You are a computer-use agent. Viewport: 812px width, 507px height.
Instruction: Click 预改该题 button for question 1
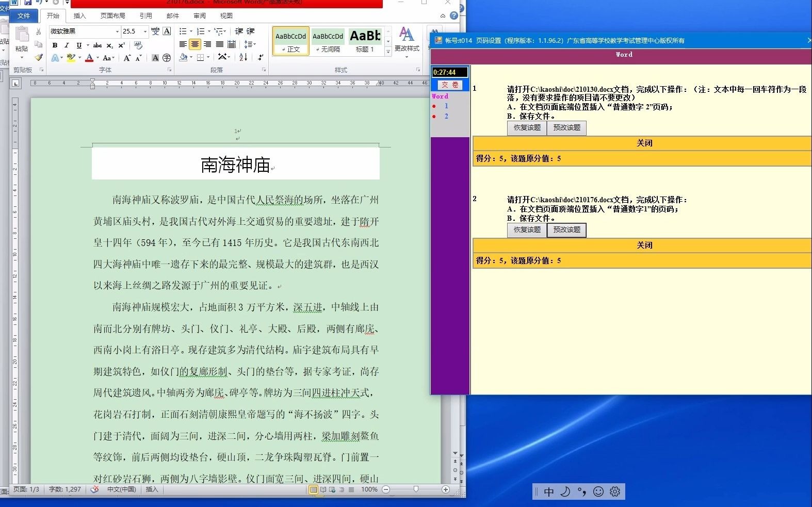click(566, 127)
